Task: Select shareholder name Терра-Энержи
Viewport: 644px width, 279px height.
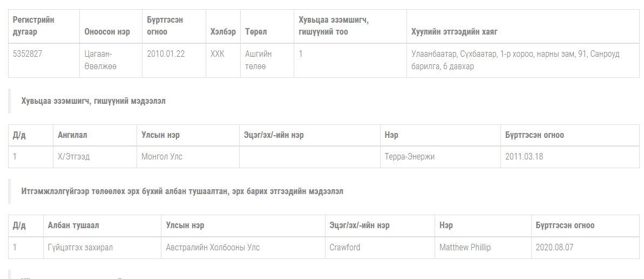Action: 410,157
